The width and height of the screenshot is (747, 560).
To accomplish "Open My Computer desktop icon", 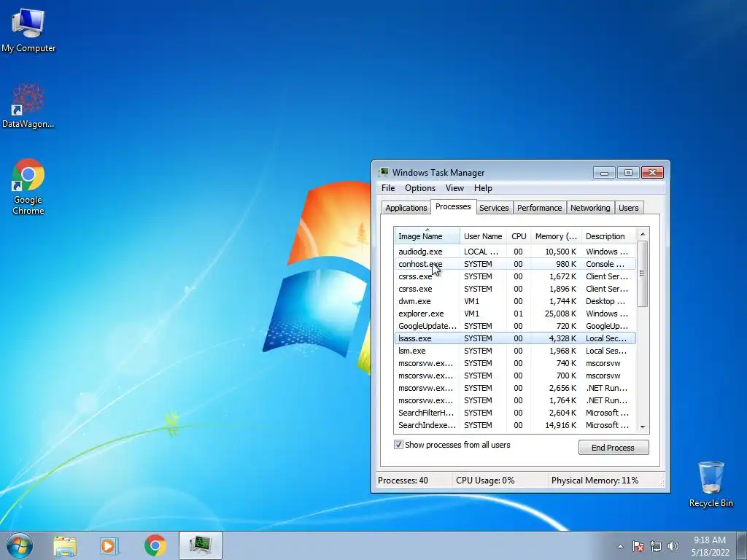I will click(28, 29).
